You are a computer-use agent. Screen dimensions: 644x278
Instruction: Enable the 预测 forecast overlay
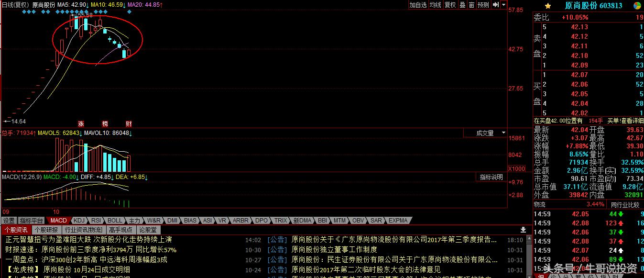483,5
